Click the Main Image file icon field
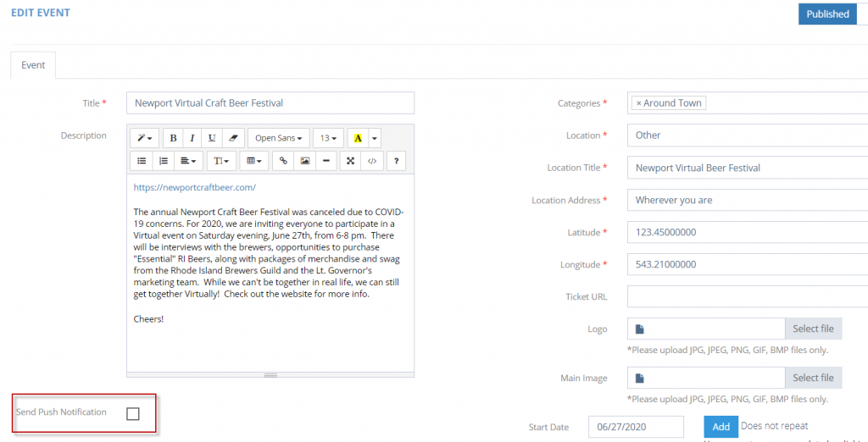Image resolution: width=868 pixels, height=442 pixels. click(x=706, y=378)
